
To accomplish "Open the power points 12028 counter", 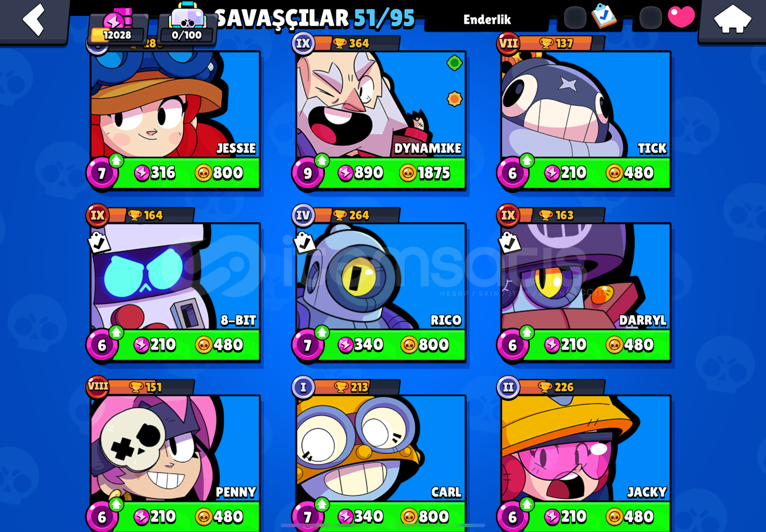I will (117, 27).
